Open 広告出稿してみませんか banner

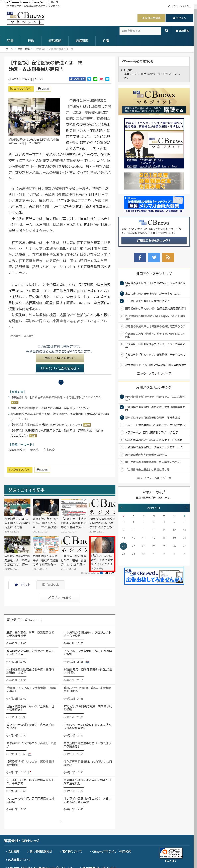tap(154, 576)
